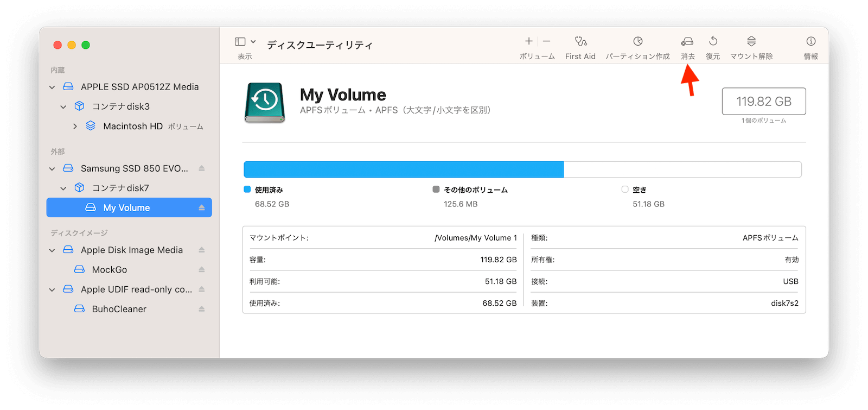Eject MockGo volume
Image resolution: width=868 pixels, height=410 pixels.
(202, 269)
